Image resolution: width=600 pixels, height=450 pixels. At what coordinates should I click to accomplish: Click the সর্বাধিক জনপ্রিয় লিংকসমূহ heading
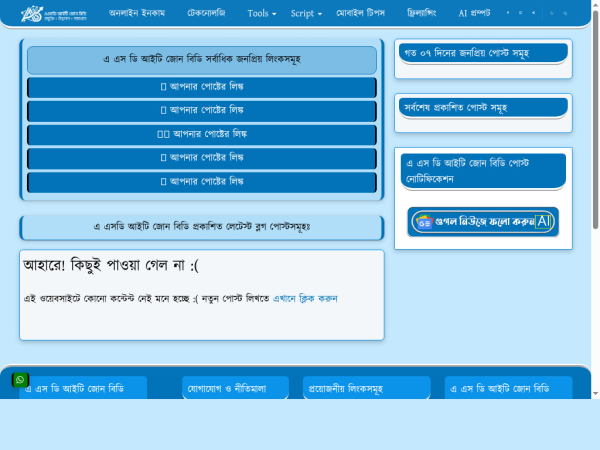coord(202,59)
